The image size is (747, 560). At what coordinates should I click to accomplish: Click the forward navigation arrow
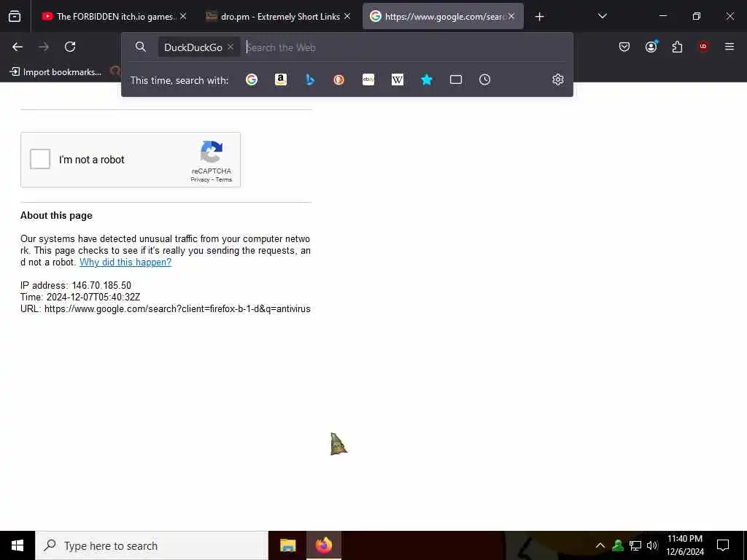(44, 47)
